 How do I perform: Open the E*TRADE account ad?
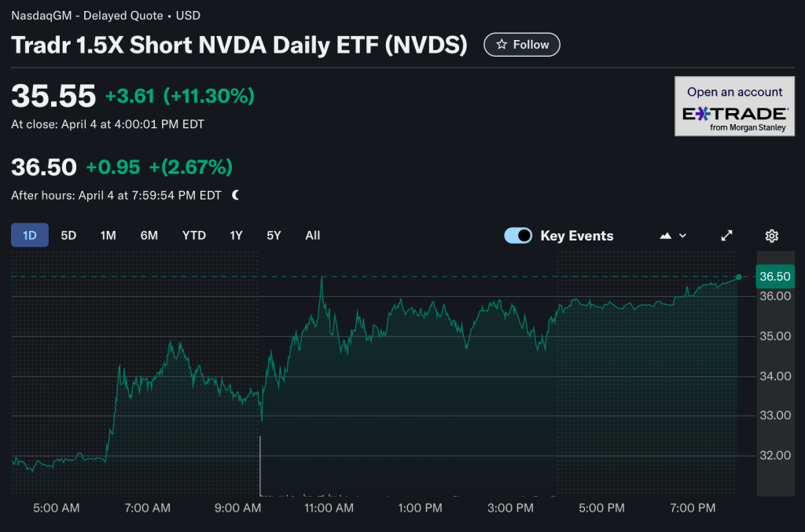coord(734,106)
